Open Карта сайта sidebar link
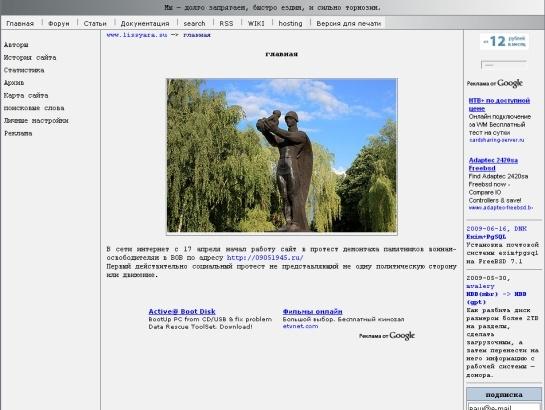This screenshot has width=545, height=410. [x=26, y=95]
